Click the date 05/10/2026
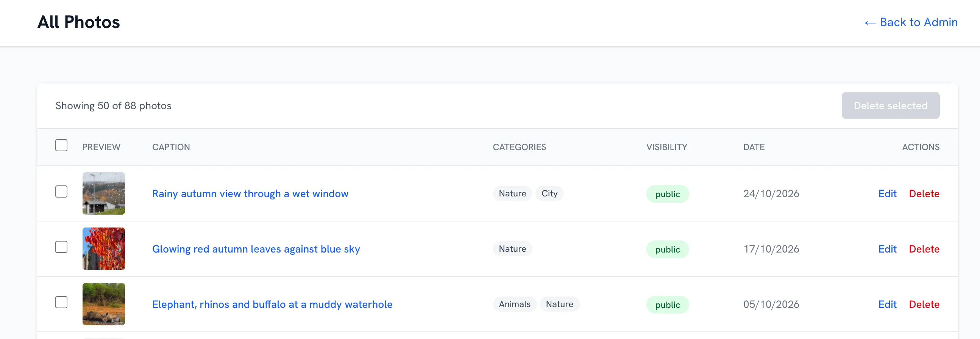Viewport: 980px width, 339px height. 771,304
